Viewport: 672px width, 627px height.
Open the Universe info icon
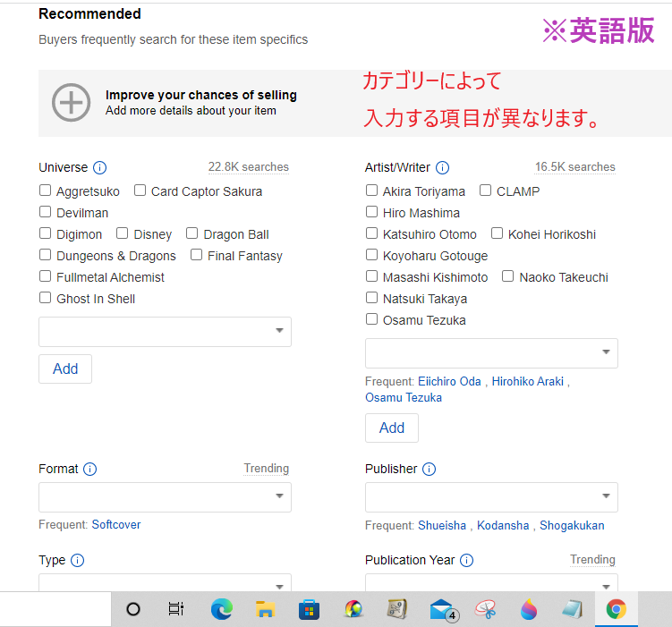100,167
